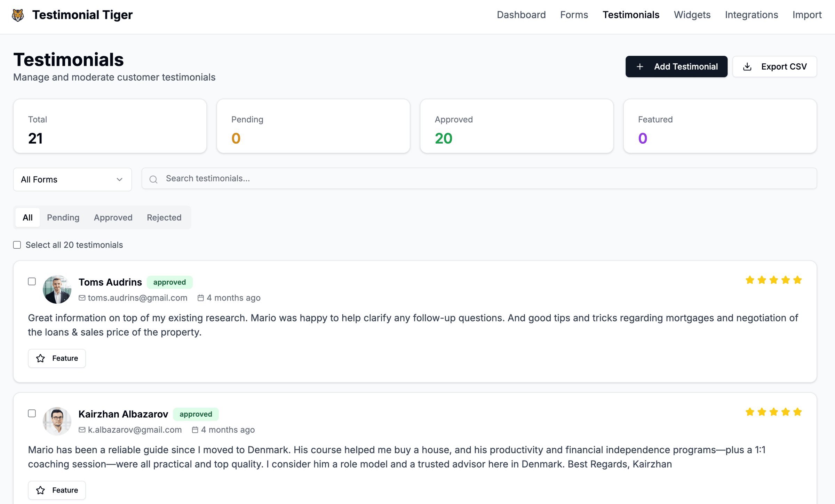Click the Export CSV button
Image resolution: width=835 pixels, height=504 pixels.
pos(774,66)
